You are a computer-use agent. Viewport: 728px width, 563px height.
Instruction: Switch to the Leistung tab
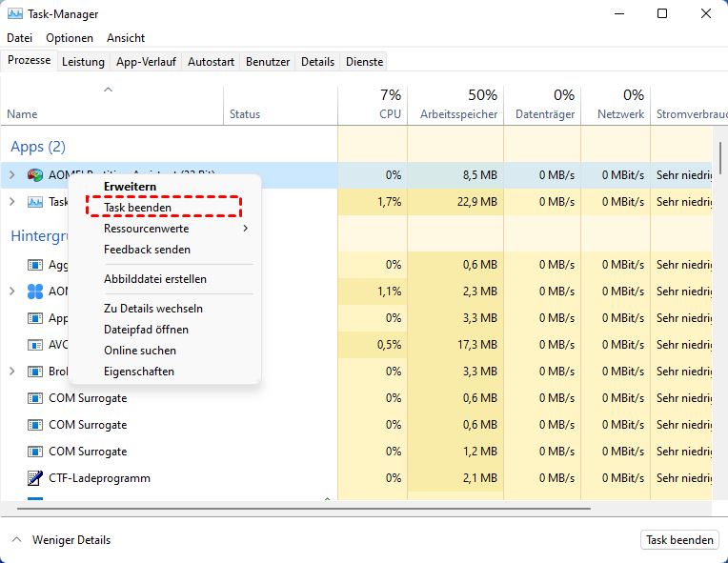(83, 62)
